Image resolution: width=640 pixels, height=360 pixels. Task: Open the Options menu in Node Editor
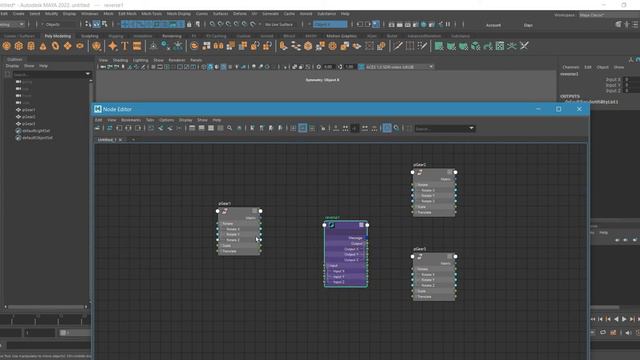167,120
